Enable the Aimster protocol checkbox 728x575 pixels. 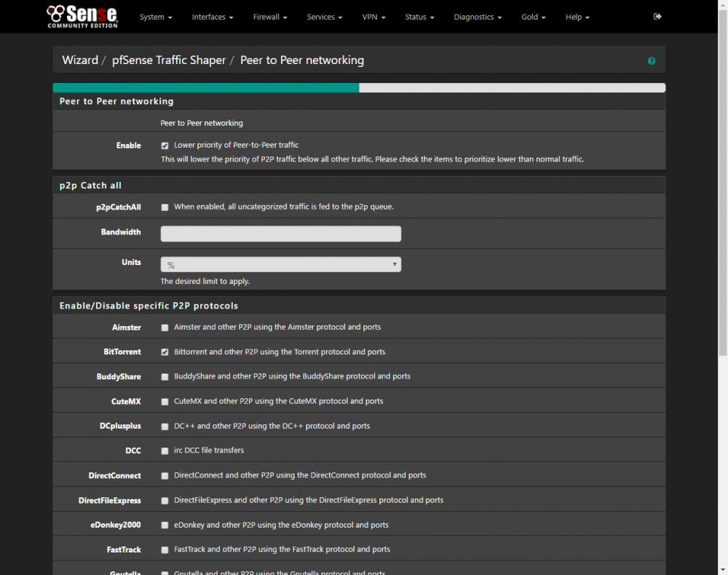[165, 328]
